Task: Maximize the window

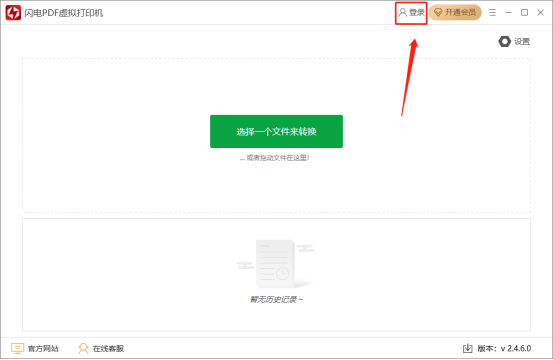Action: pyautogui.click(x=524, y=13)
